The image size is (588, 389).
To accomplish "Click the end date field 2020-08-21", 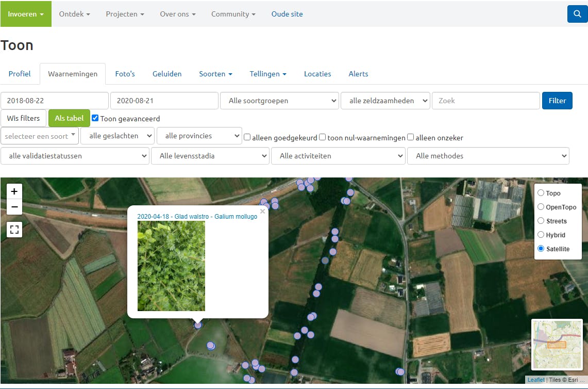I will 164,101.
